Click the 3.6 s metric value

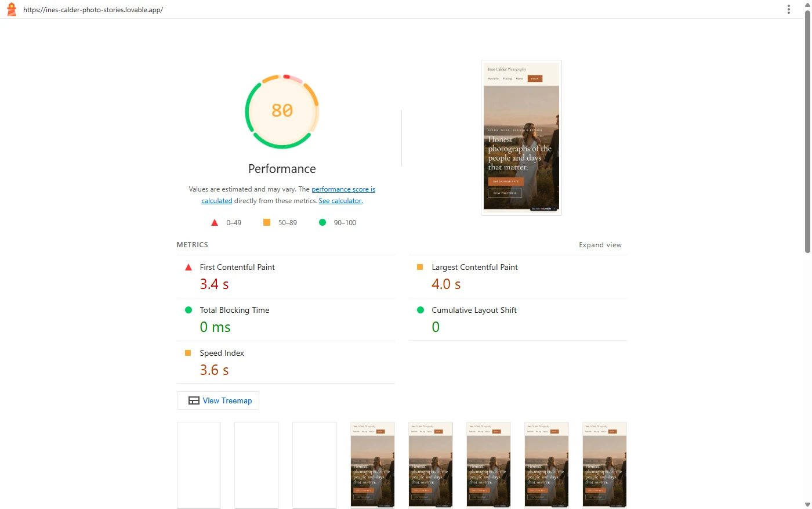[x=214, y=370]
